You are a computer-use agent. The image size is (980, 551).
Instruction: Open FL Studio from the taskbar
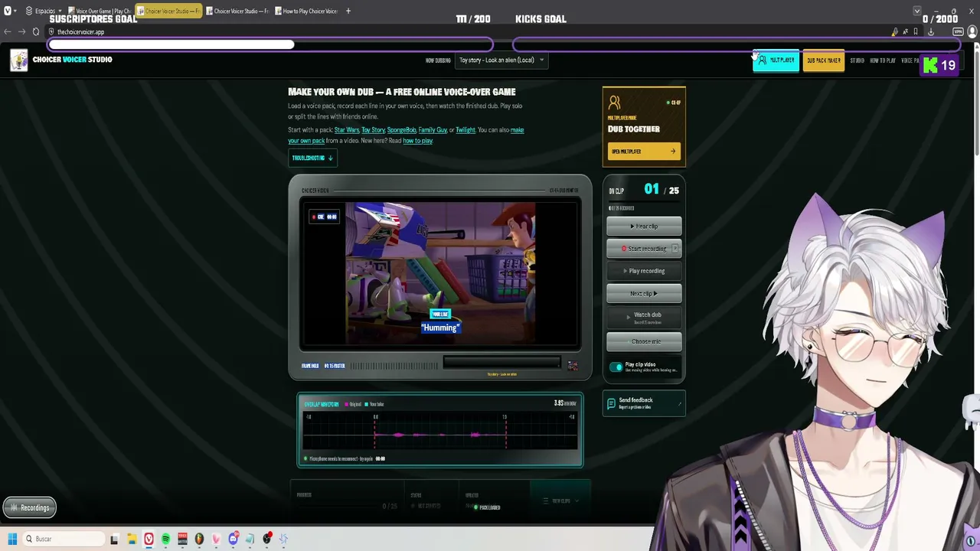199,539
